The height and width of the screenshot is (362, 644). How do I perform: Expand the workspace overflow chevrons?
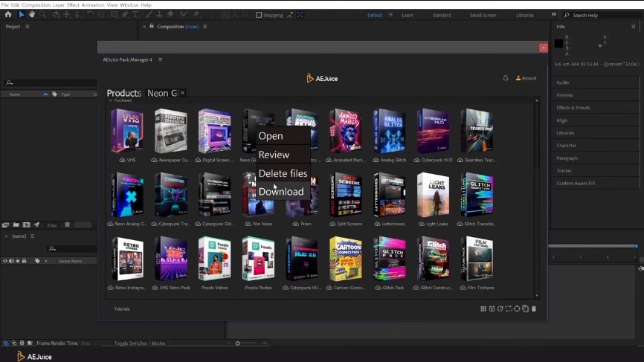(x=553, y=14)
